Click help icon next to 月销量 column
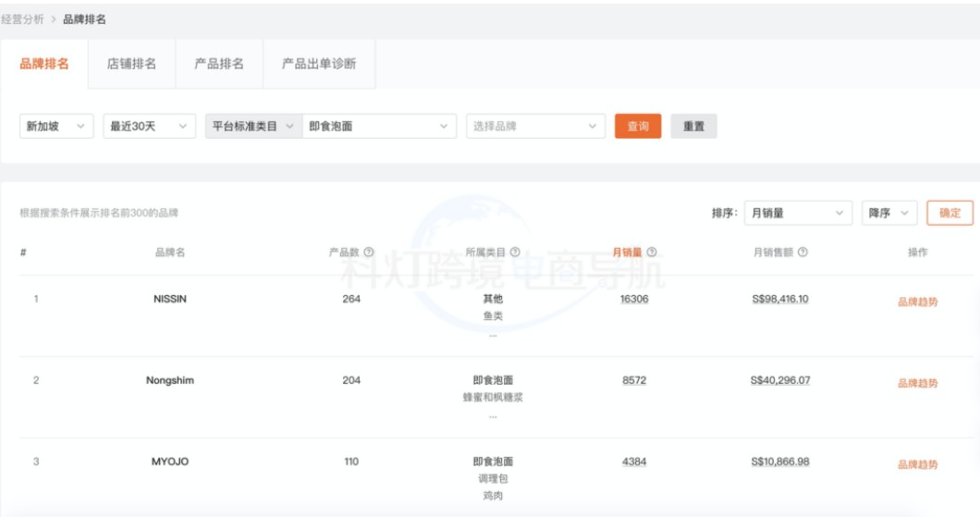980x517 pixels. coord(652,252)
